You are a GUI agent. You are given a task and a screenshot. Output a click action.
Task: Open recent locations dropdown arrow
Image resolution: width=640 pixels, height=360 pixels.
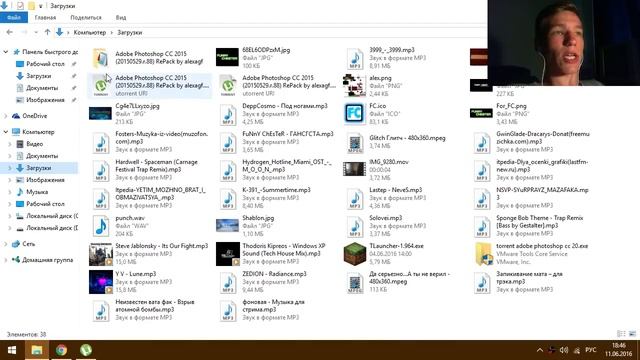[x=36, y=32]
